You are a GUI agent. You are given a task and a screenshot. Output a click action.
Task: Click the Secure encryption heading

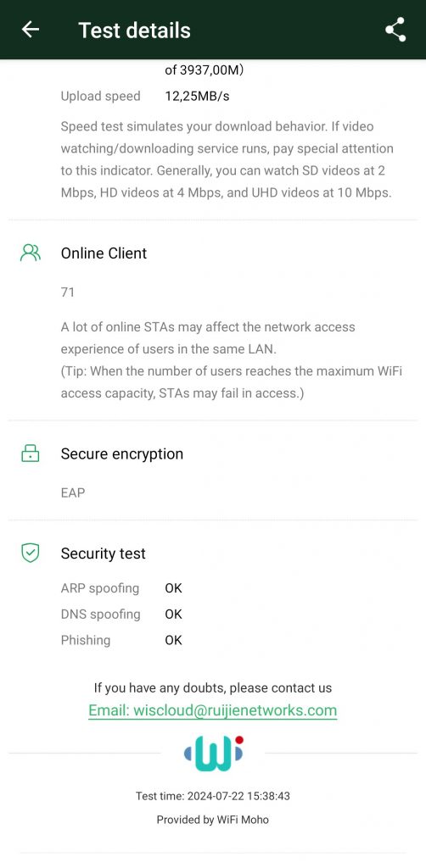(122, 453)
